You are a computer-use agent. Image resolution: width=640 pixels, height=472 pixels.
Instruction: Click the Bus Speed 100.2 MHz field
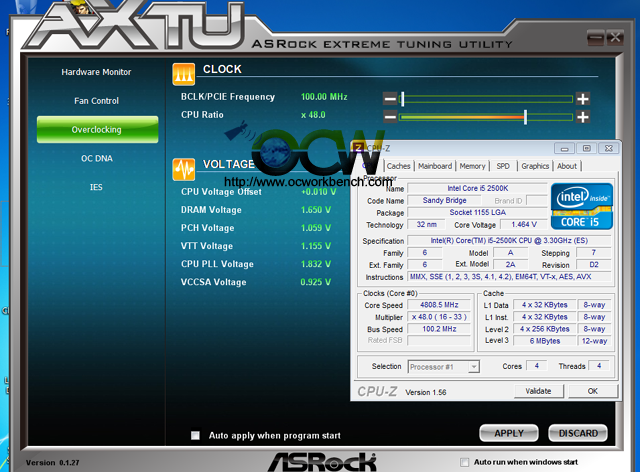pos(439,329)
